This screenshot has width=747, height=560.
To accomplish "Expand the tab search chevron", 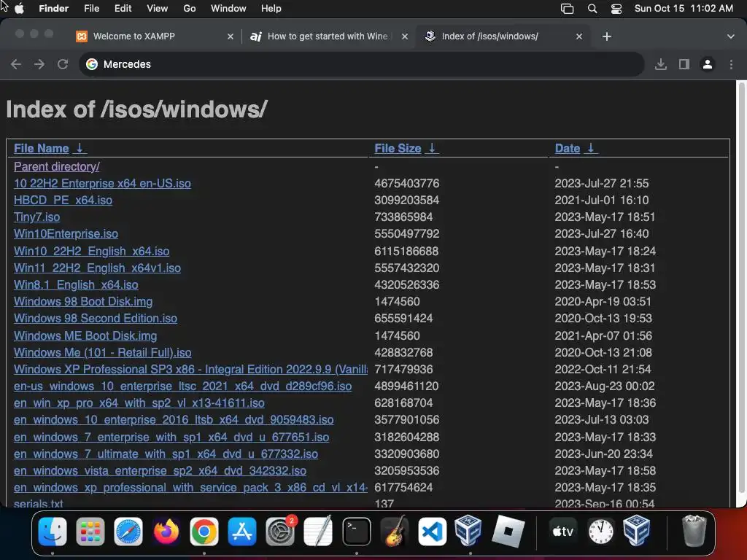I will (x=731, y=36).
